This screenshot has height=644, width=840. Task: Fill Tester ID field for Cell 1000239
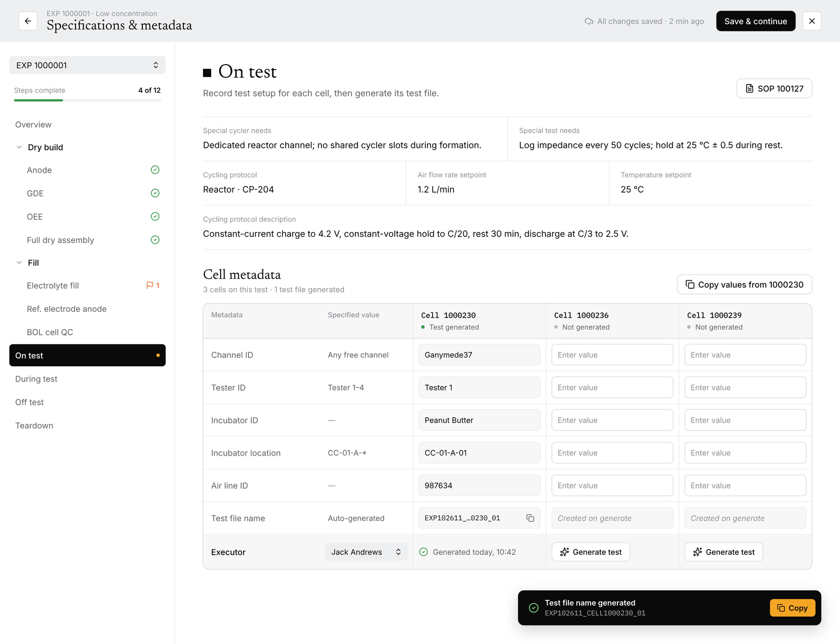[x=745, y=387]
